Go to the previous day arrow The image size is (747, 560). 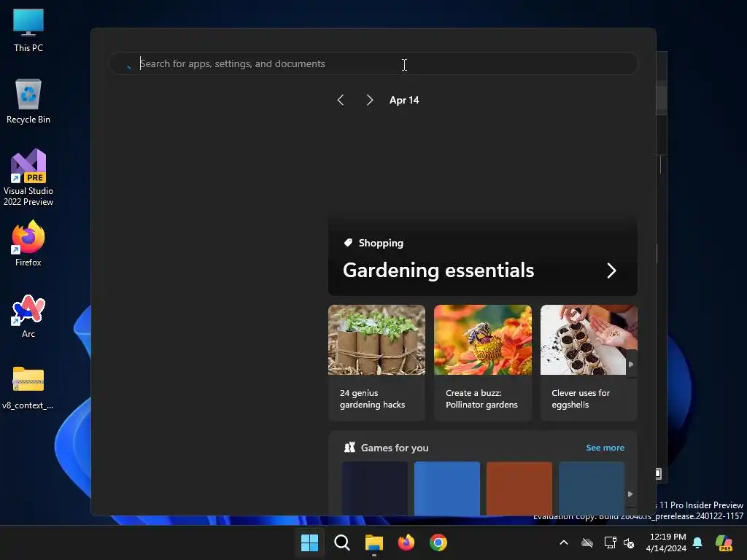point(340,100)
